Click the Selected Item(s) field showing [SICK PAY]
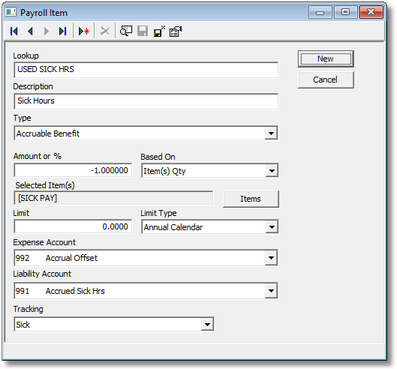Screen dimensions: 397x369 point(113,198)
